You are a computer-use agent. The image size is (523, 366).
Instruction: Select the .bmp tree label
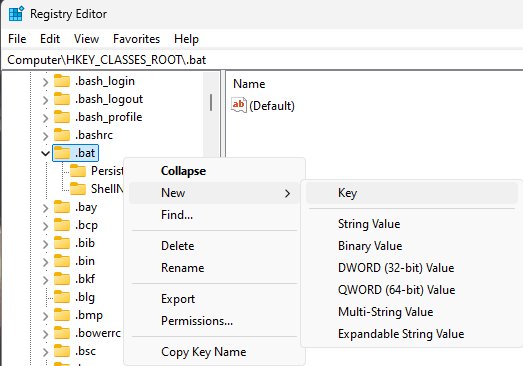[89, 315]
